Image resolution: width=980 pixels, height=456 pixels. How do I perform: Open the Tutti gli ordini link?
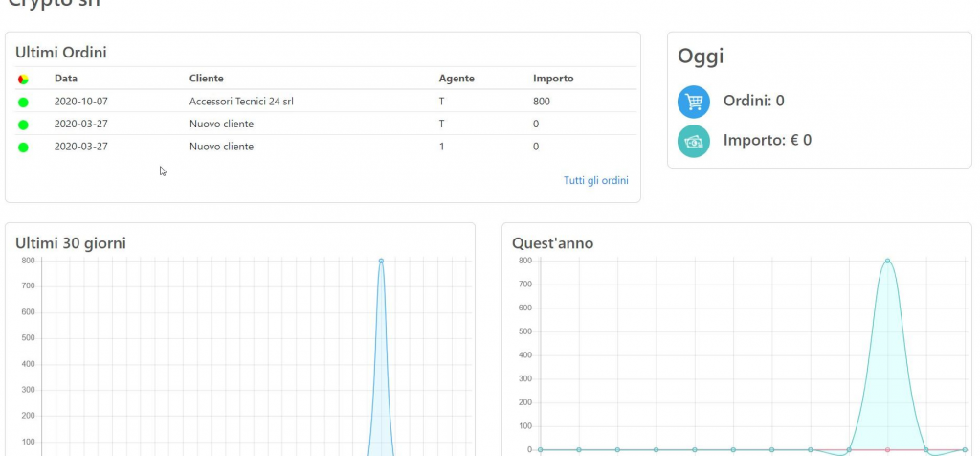pyautogui.click(x=595, y=180)
